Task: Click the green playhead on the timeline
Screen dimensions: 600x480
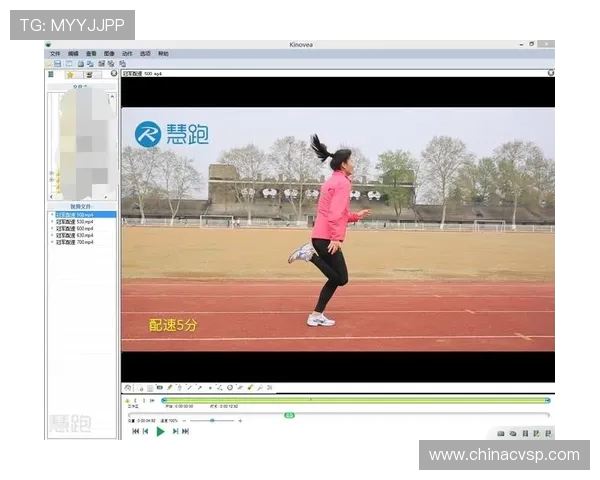Action: tap(289, 414)
